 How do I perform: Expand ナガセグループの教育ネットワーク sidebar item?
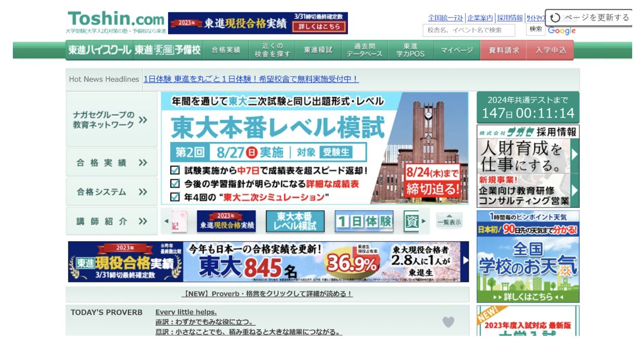tap(112, 119)
